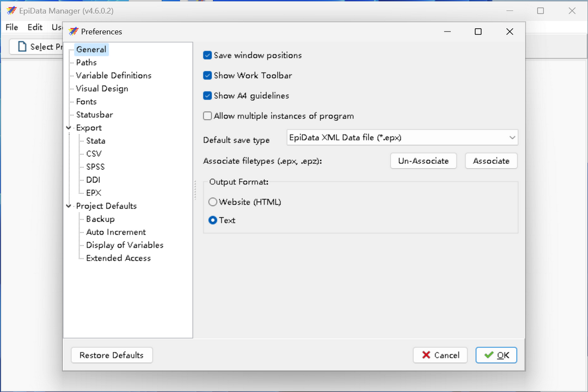
Task: Open the Default save type dropdown
Action: (x=402, y=138)
